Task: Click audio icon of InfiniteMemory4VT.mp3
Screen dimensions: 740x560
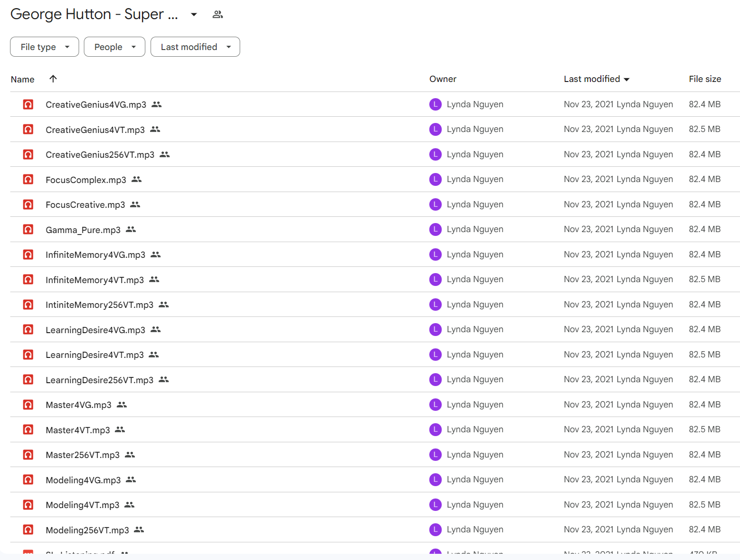Action: pos(28,279)
